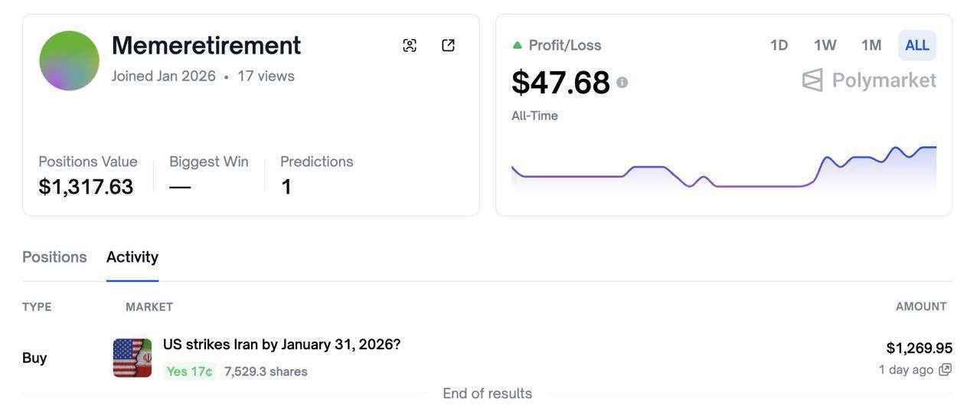Viewport: 980px width, 412px height.
Task: Open the US strikes Iran market link
Action: pyautogui.click(x=282, y=345)
